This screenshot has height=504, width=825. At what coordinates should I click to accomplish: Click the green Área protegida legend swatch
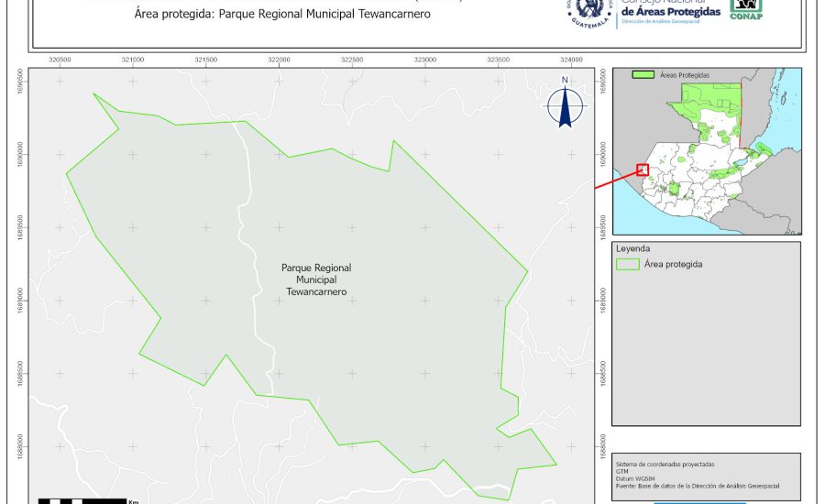[x=628, y=264]
